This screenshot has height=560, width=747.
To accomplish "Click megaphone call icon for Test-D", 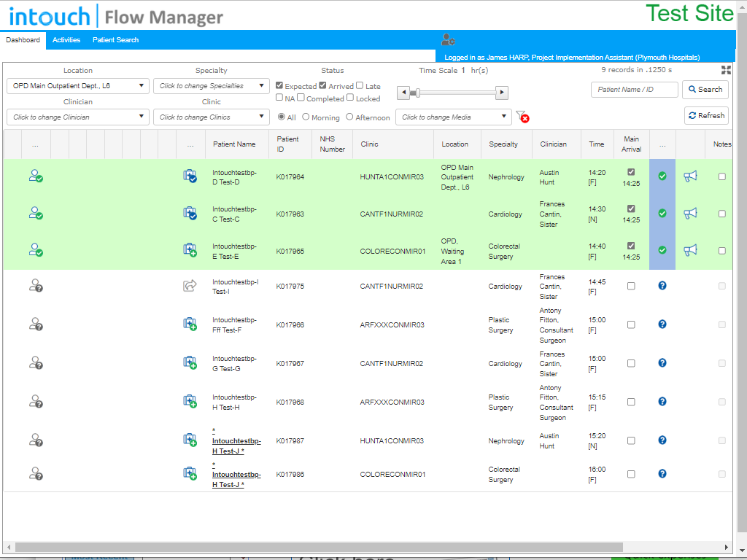I will coord(690,176).
